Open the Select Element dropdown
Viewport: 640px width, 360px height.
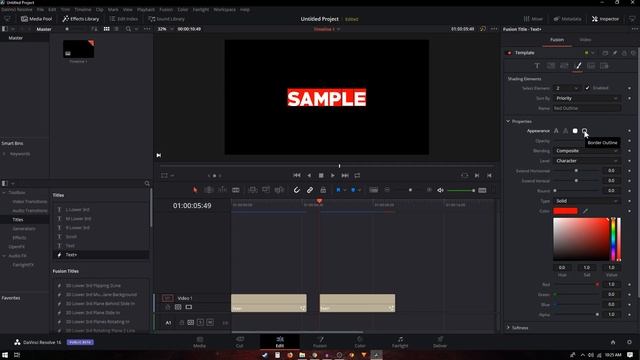[567, 88]
